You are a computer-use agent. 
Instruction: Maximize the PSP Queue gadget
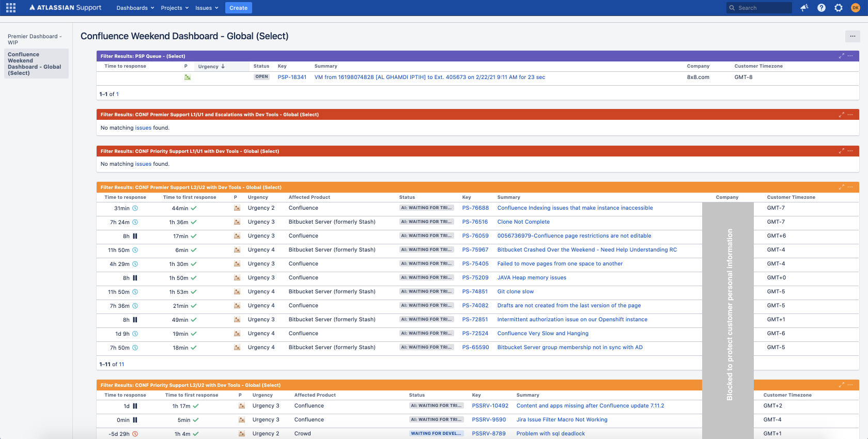click(841, 56)
